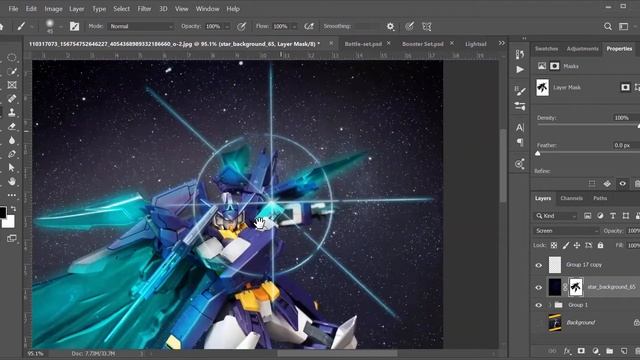Hide the Group 1 layer
Image resolution: width=640 pixels, height=360 pixels.
(539, 305)
